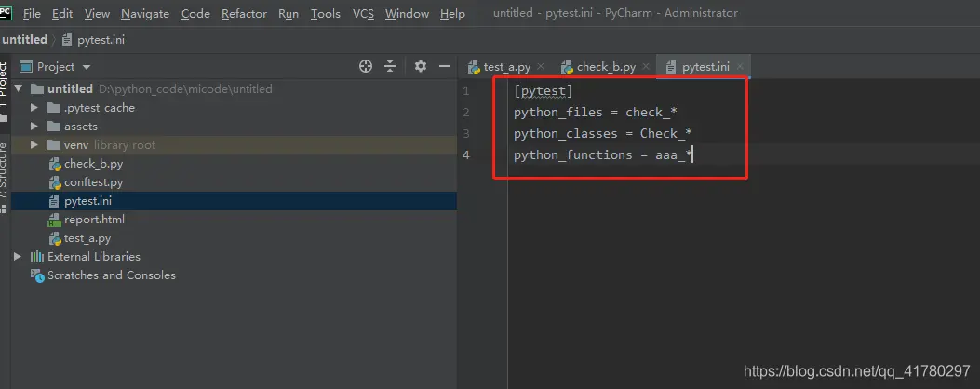Open the View menu
Image resolution: width=980 pixels, height=389 pixels.
pyautogui.click(x=97, y=13)
